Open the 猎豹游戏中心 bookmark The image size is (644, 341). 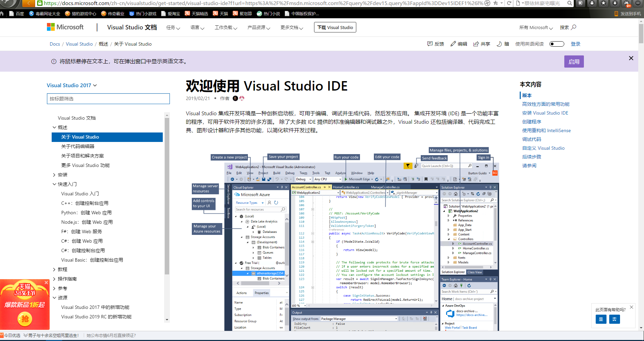point(80,14)
